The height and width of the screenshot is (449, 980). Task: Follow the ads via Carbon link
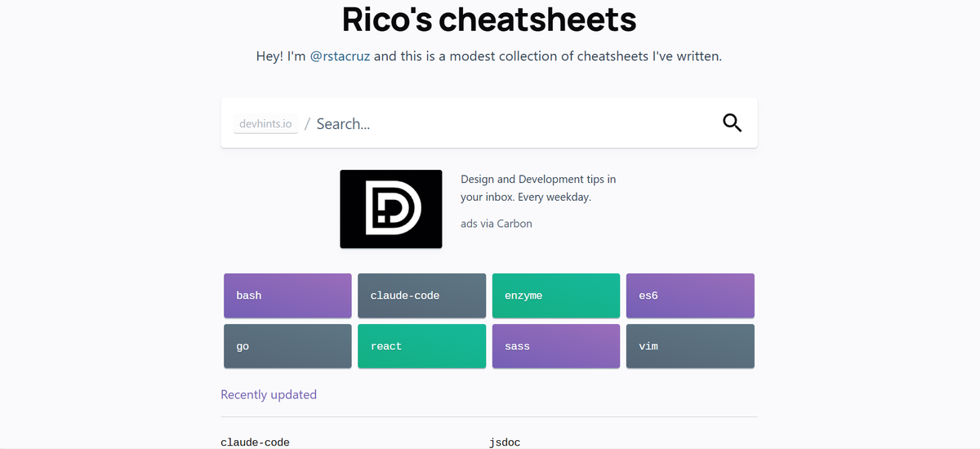point(497,223)
